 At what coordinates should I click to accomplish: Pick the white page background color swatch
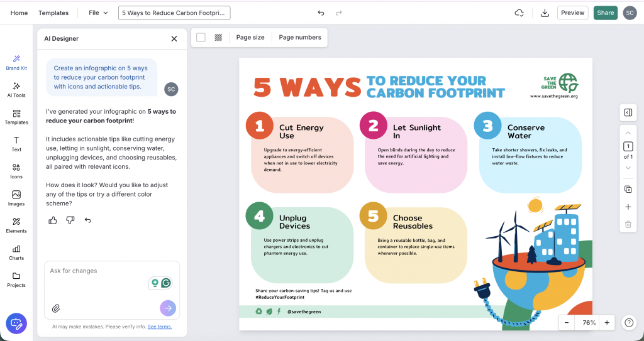point(201,37)
